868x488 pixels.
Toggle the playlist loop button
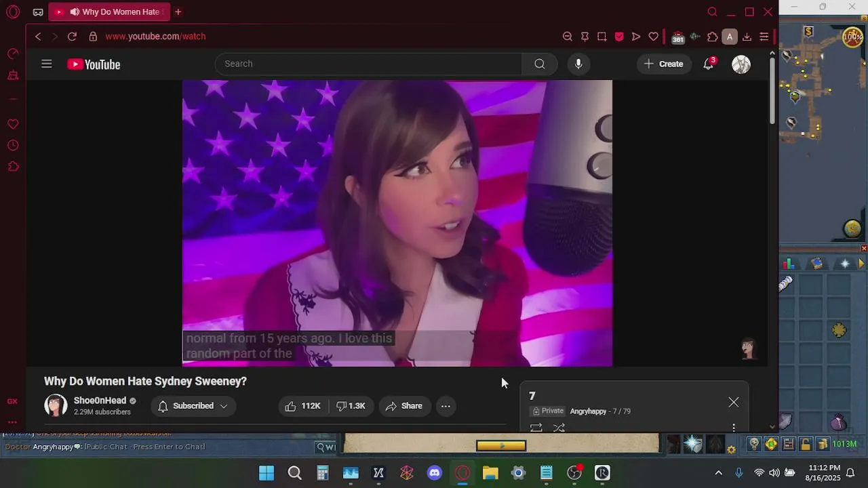pos(536,428)
